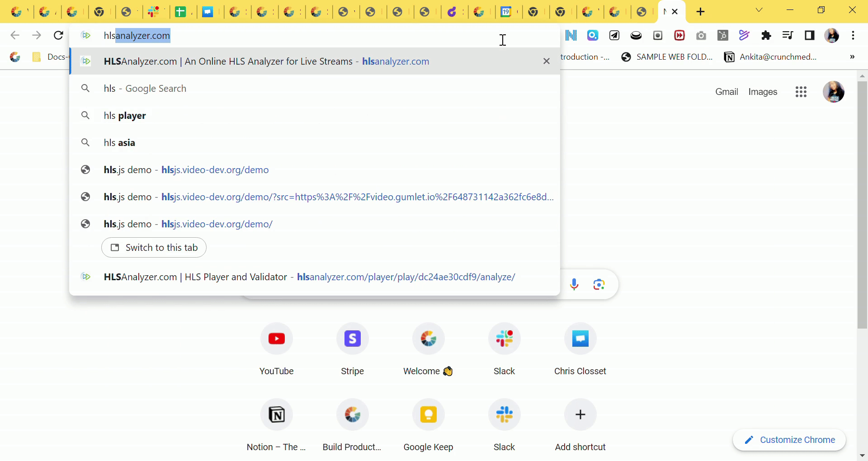Open the media controls icon in toolbar

[788, 35]
